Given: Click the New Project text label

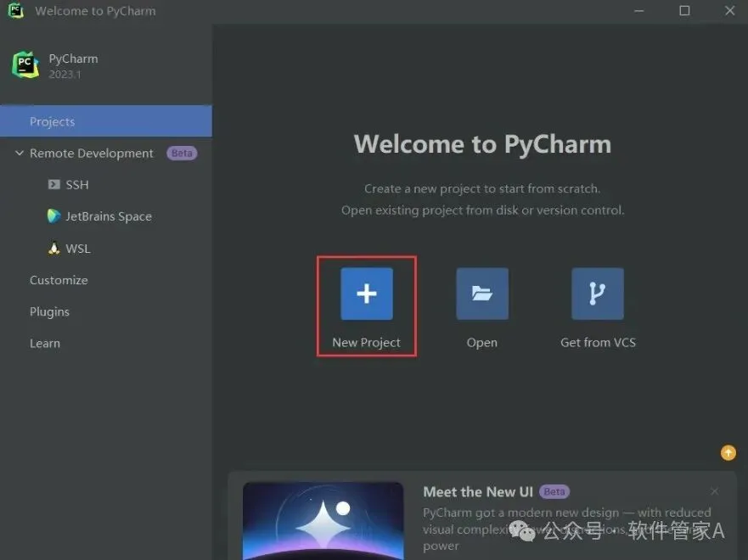Looking at the screenshot, I should click(367, 342).
